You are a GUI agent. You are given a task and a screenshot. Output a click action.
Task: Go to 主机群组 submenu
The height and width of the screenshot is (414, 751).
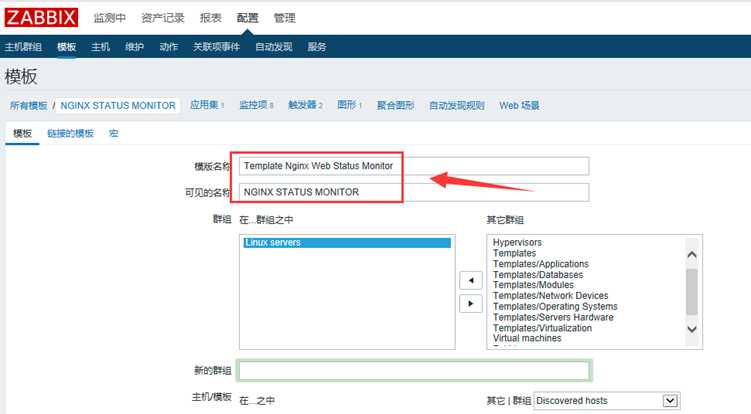[x=23, y=47]
